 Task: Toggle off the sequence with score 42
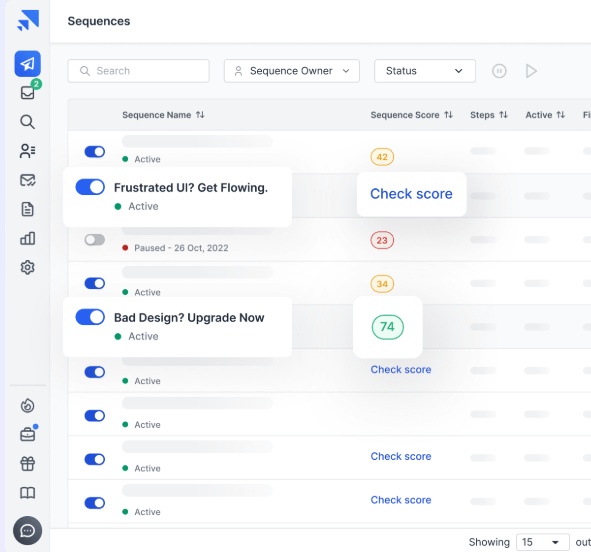click(x=95, y=151)
